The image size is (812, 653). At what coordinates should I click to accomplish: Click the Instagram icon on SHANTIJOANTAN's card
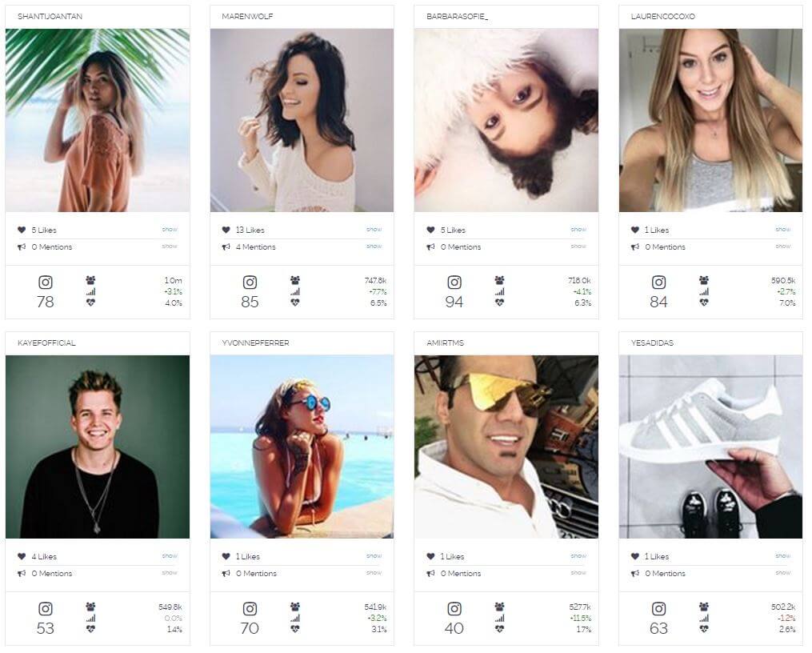46,282
